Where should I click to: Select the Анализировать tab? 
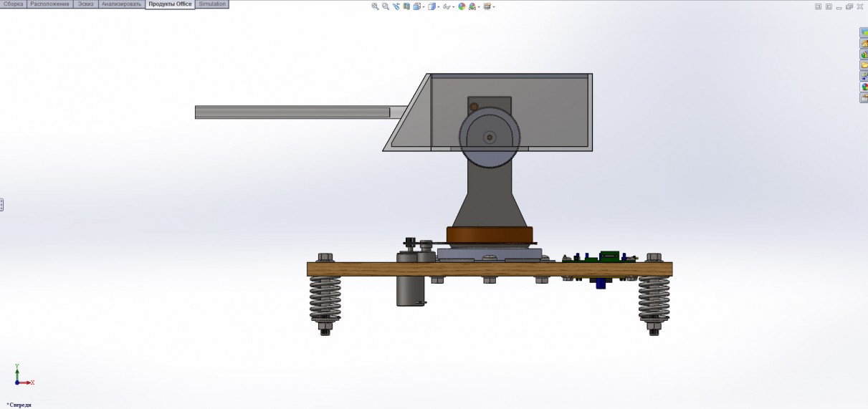pyautogui.click(x=122, y=4)
